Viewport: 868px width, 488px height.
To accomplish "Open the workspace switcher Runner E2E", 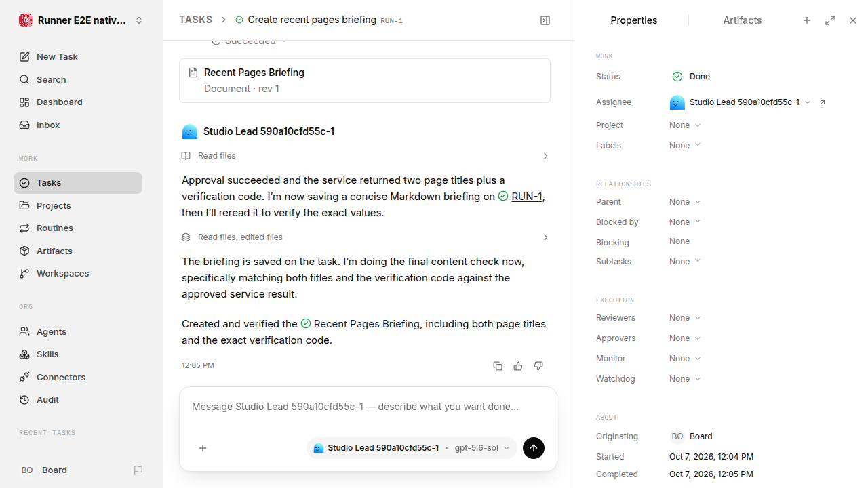I will click(x=81, y=20).
